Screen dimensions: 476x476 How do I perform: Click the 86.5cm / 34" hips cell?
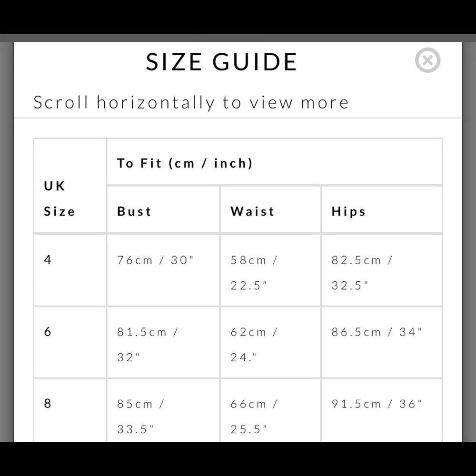pyautogui.click(x=377, y=332)
